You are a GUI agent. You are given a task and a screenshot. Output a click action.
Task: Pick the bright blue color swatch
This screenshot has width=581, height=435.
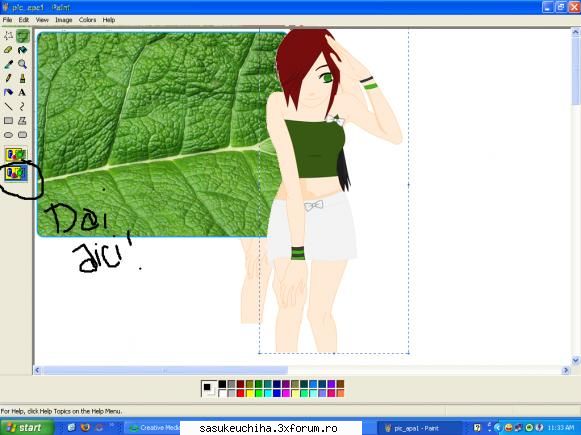[x=277, y=393]
